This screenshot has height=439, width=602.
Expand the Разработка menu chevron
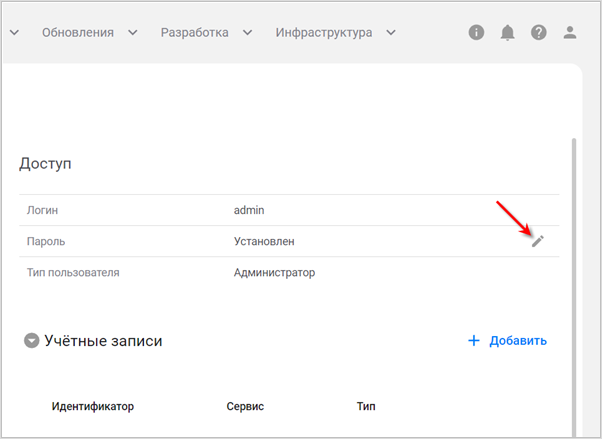pyautogui.click(x=248, y=33)
